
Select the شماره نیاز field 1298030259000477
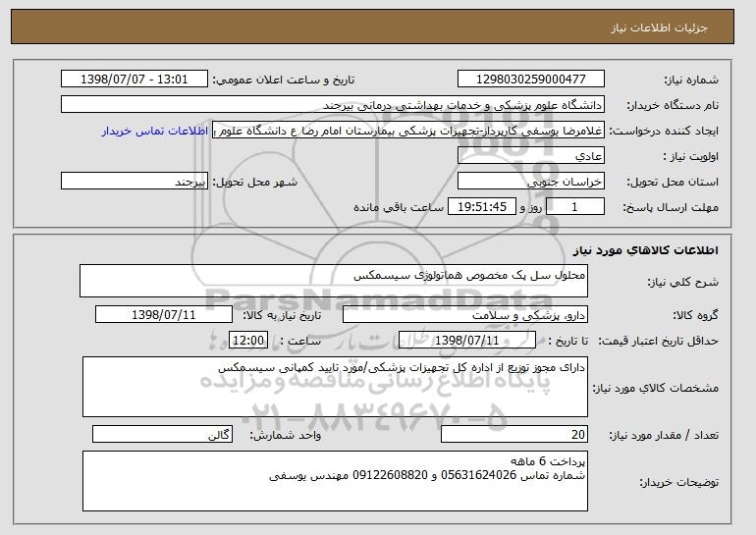click(531, 80)
